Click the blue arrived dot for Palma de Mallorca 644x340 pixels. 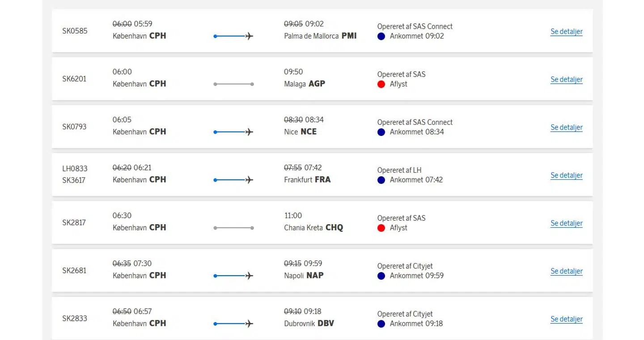(381, 36)
